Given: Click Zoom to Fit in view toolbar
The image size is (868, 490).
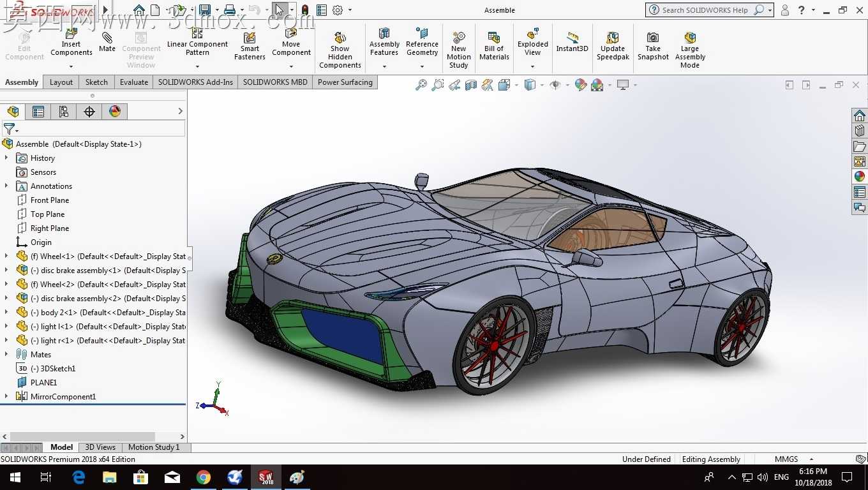Looking at the screenshot, I should click(x=421, y=85).
